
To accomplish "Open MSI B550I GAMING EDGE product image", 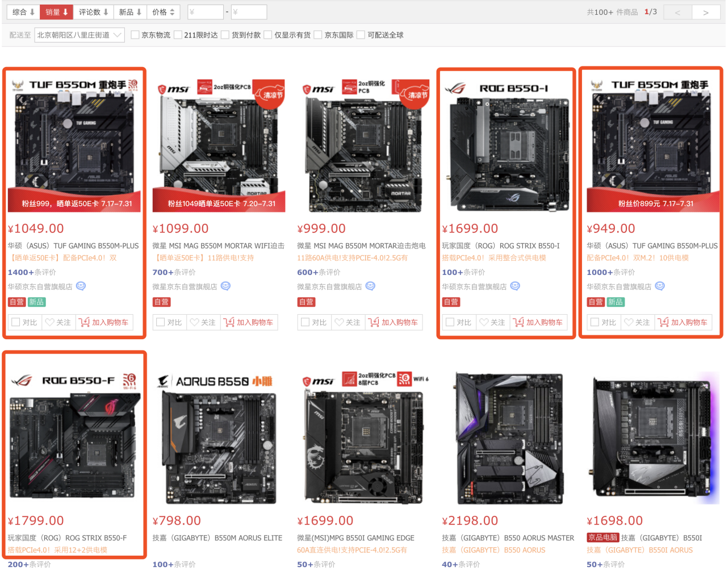I will point(363,437).
